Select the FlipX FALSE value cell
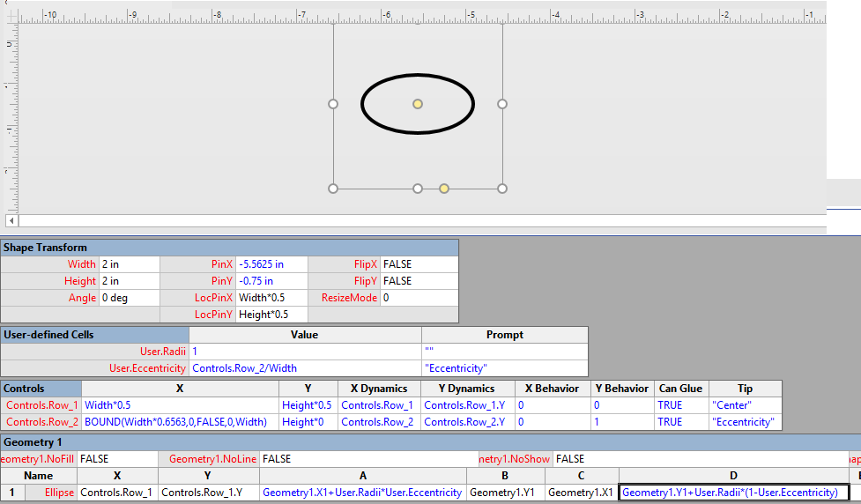861x504 pixels. click(x=419, y=264)
